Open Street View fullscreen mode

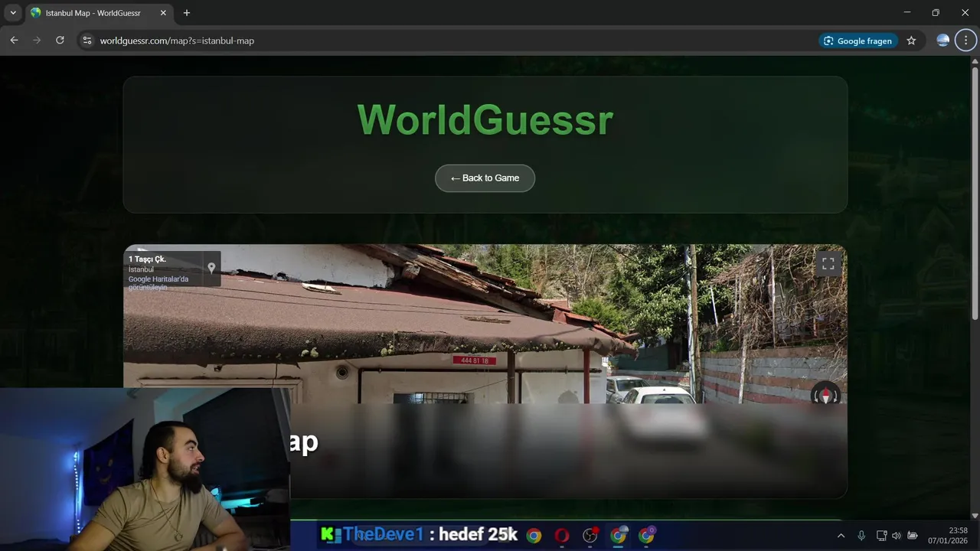pos(828,263)
